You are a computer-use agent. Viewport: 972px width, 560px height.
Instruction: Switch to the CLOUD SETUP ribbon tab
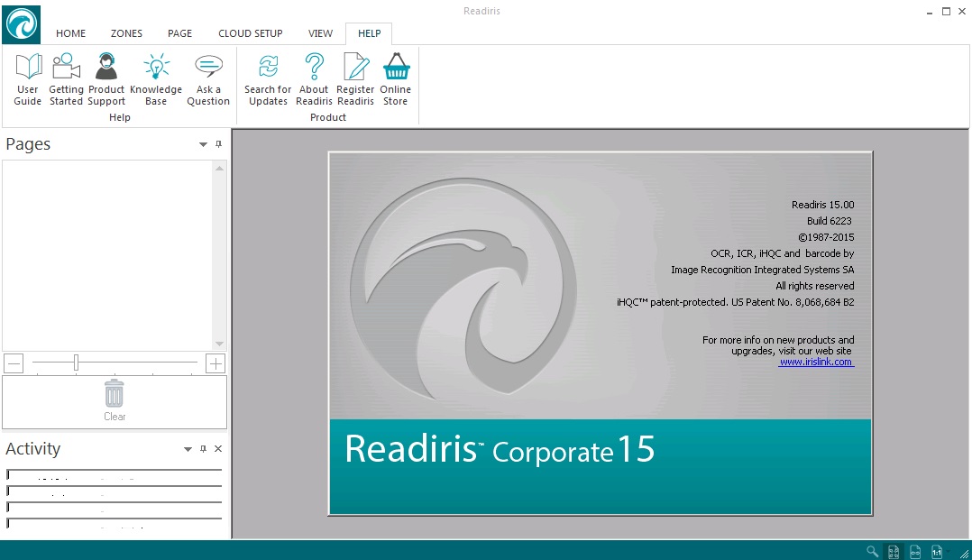[x=251, y=33]
